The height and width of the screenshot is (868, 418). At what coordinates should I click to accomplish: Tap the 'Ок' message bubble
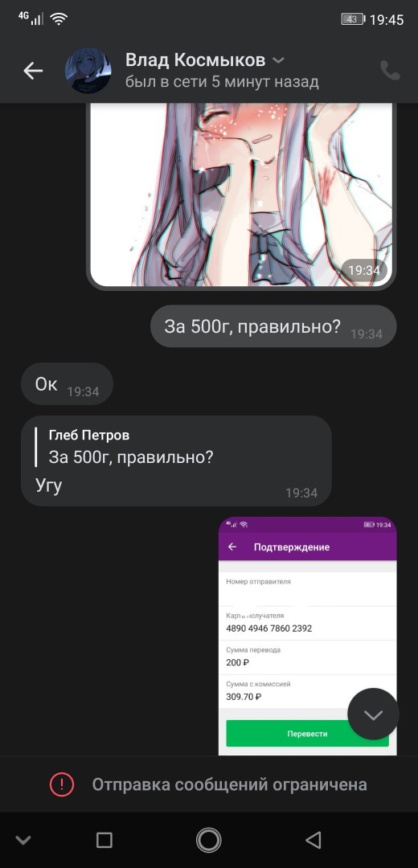(67, 384)
